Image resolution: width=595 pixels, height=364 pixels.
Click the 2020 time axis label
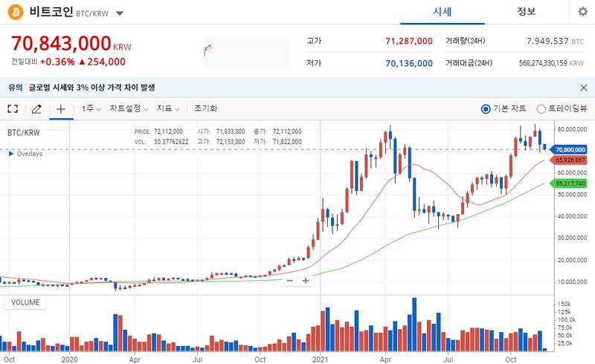[69, 359]
